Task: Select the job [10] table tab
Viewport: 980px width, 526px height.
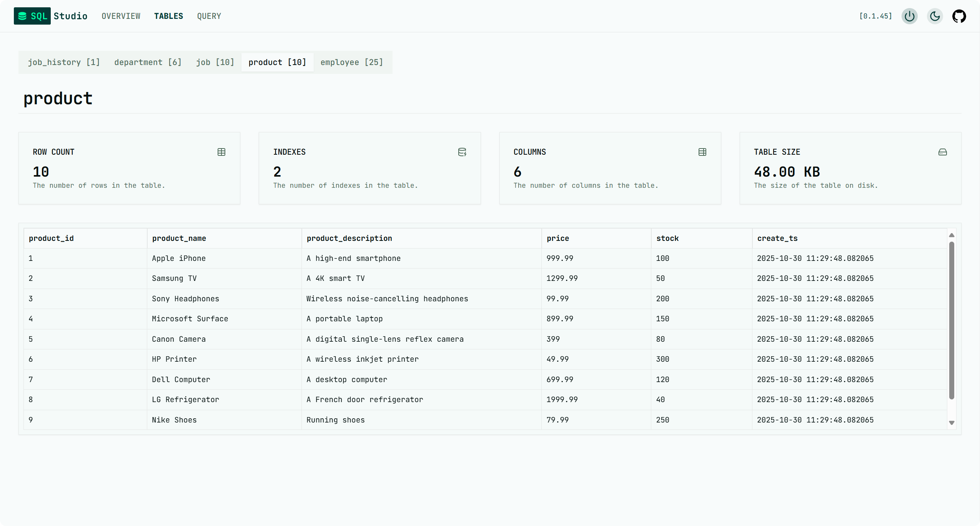Action: (x=215, y=62)
